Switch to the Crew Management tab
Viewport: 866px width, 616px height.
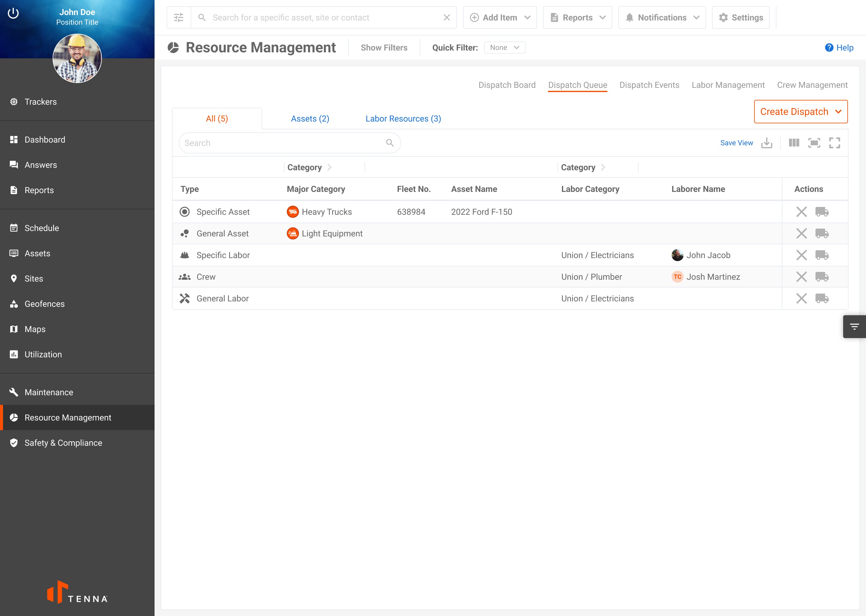pyautogui.click(x=812, y=85)
